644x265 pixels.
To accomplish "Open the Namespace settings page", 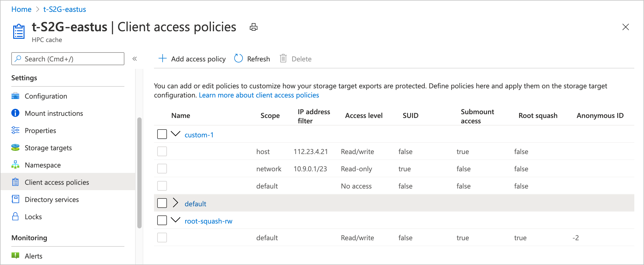I will click(43, 165).
